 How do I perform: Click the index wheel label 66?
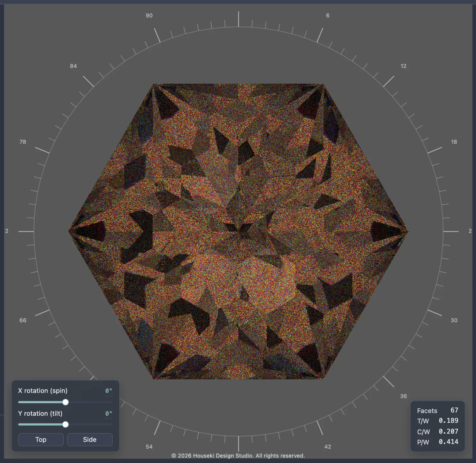(23, 320)
